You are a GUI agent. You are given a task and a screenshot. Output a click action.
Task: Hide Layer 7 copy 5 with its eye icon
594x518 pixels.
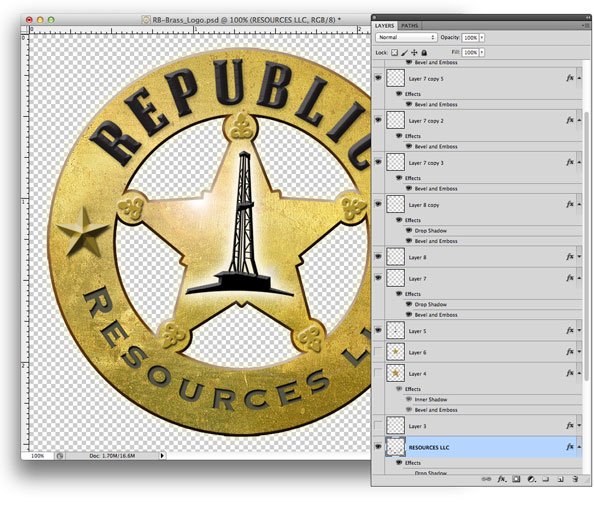[378, 78]
